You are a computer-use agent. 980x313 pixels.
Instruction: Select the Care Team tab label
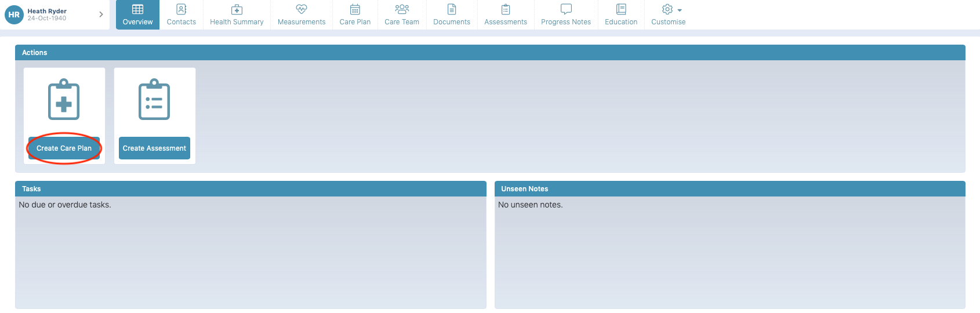click(402, 22)
